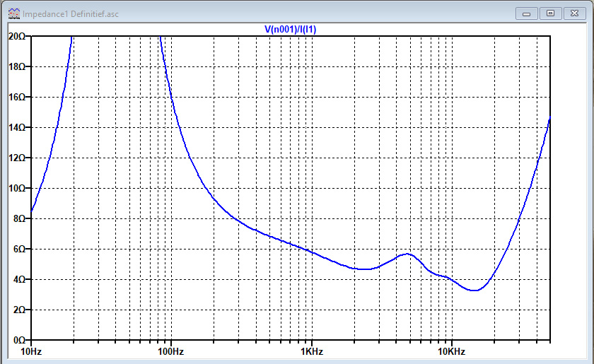Image resolution: width=594 pixels, height=364 pixels.
Task: Click the LTspice waveform window icon
Action: pyautogui.click(x=14, y=13)
